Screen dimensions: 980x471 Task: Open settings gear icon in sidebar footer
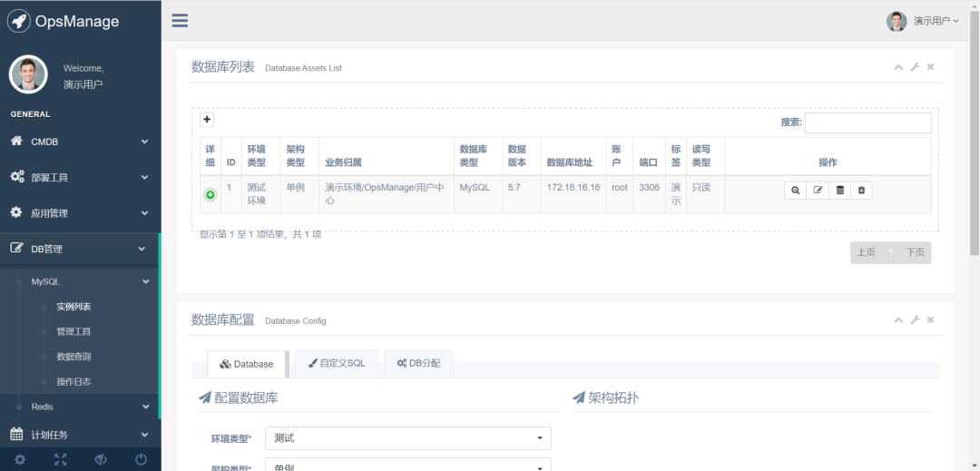(x=20, y=459)
